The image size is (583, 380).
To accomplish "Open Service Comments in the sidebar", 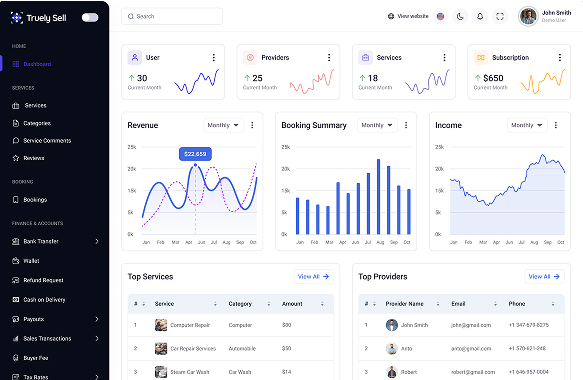I will (x=47, y=141).
